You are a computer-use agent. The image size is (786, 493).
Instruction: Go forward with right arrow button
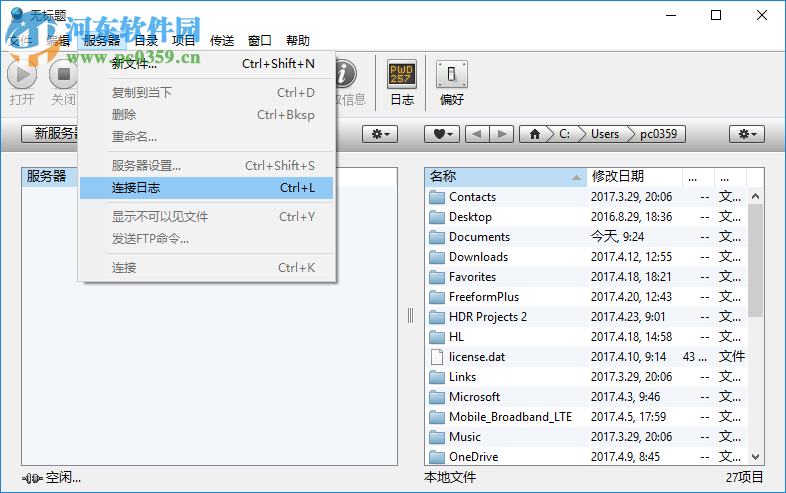point(501,134)
